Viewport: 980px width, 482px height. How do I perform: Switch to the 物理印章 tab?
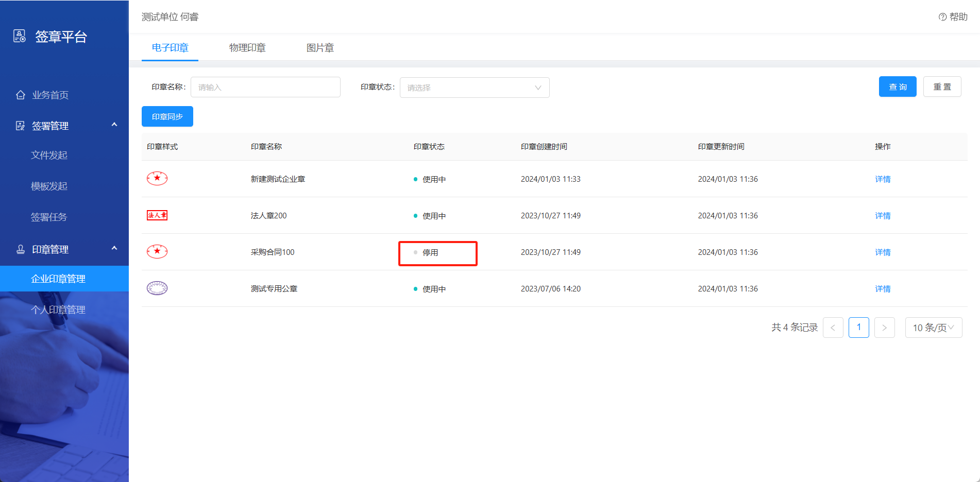click(x=247, y=48)
